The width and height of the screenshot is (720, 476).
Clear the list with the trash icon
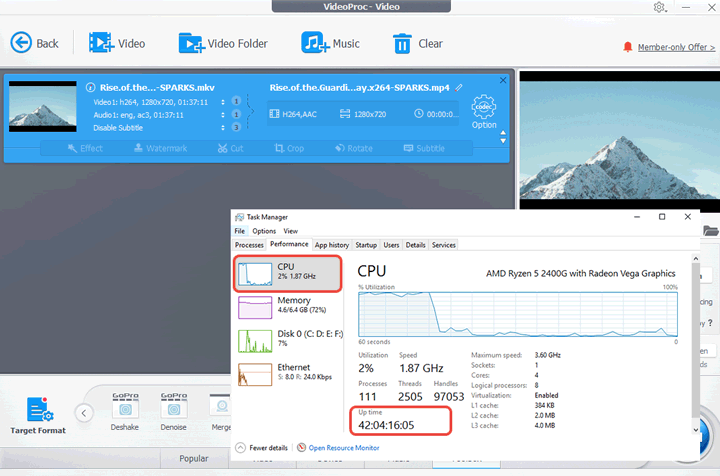(x=417, y=43)
